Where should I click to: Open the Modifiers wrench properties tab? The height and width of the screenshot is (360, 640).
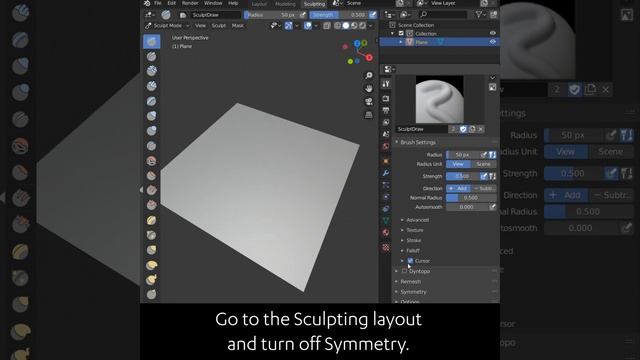pyautogui.click(x=386, y=173)
